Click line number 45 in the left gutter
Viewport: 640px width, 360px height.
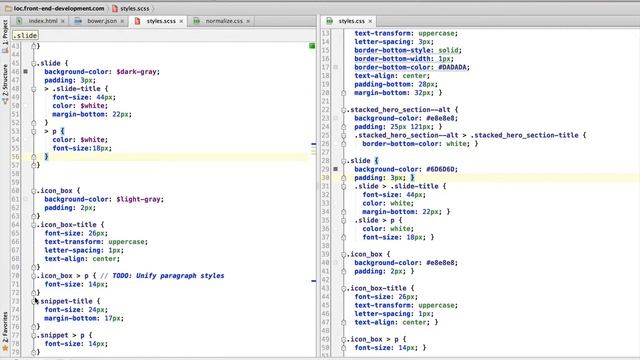16,63
